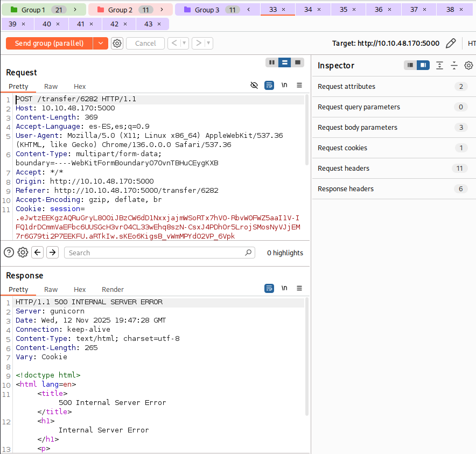The image size is (476, 454).
Task: Click the 500 INTERNAL SERVER ERROR status line
Action: 89,302
